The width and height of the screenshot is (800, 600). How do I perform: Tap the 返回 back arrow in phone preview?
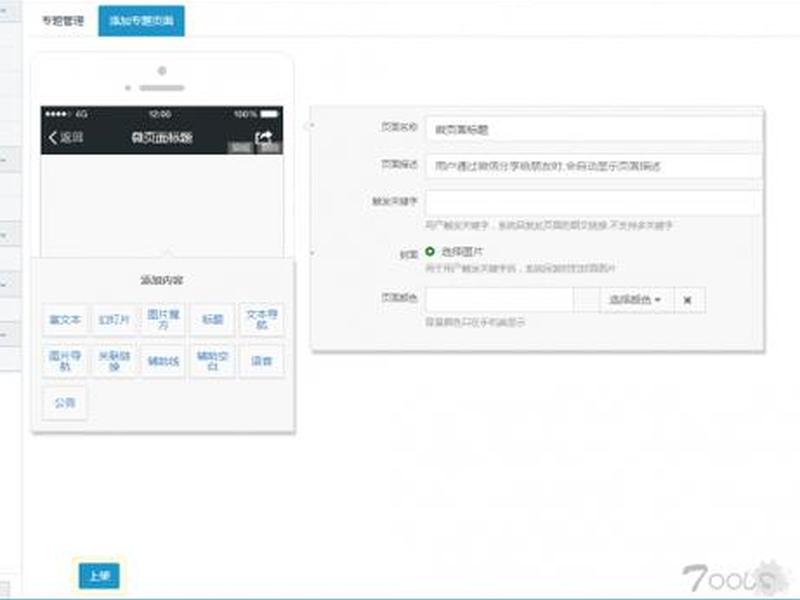tap(65, 137)
